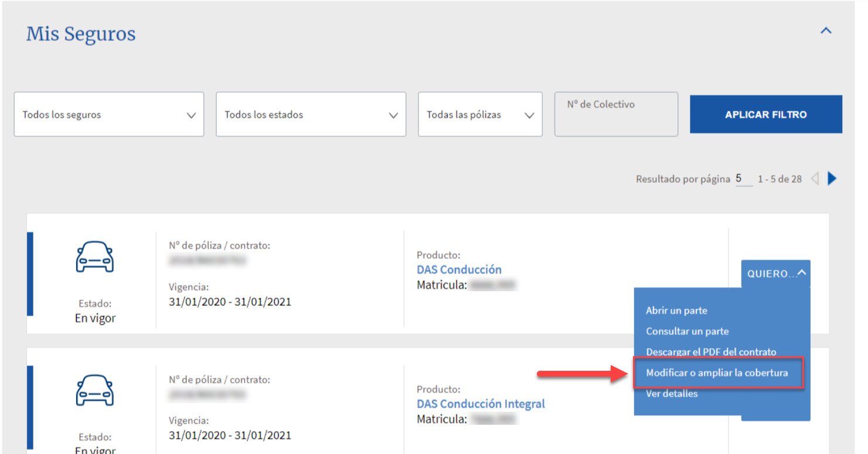Open the Todos los seguros dropdown

point(109,115)
